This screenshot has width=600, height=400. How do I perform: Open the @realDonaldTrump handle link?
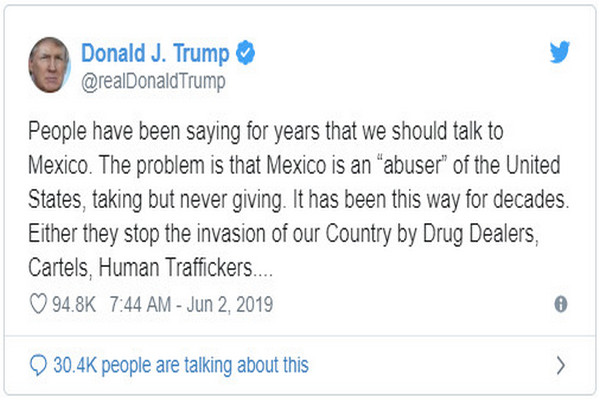click(151, 81)
